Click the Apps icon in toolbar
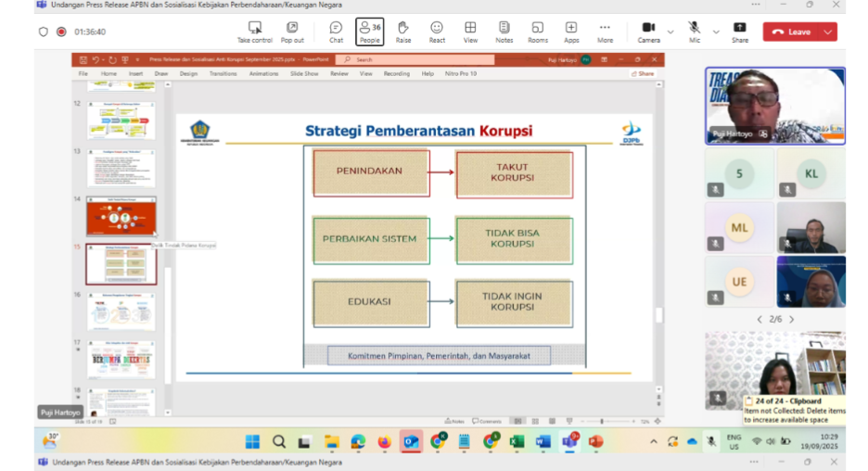868x471 pixels. point(571,32)
